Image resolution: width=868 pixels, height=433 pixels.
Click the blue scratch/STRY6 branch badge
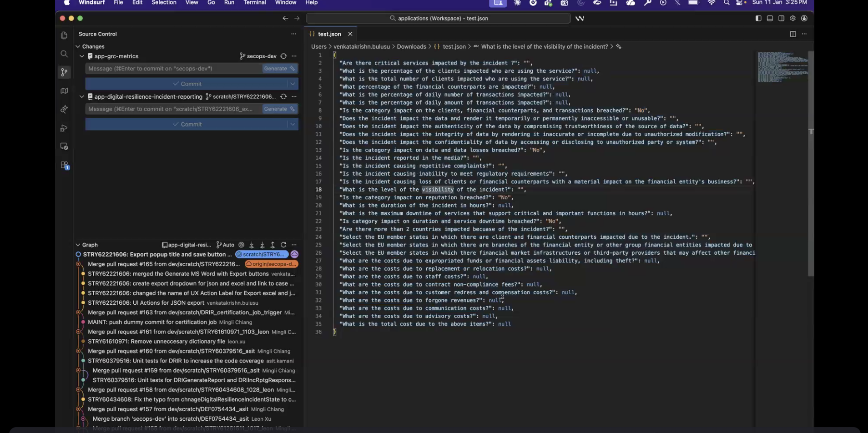262,254
